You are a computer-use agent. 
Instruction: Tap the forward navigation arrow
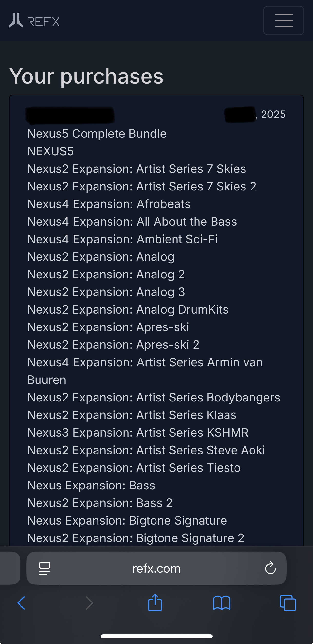tap(89, 603)
